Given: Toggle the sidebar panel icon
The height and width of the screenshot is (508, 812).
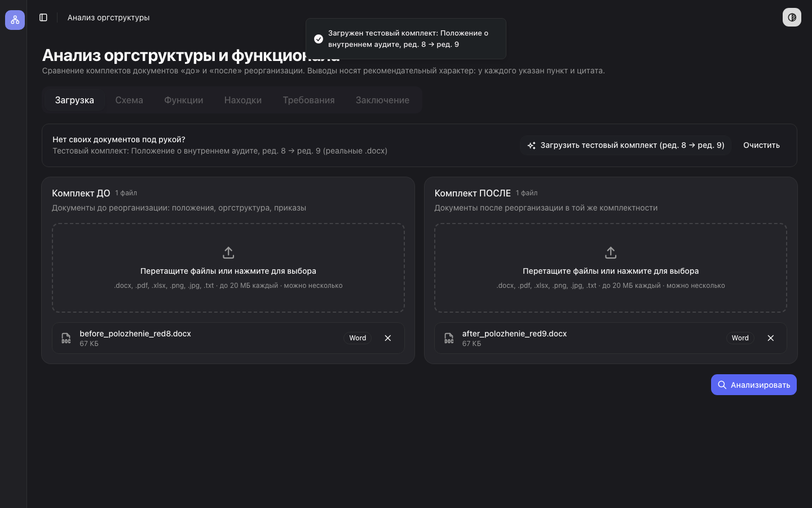Looking at the screenshot, I should [43, 17].
